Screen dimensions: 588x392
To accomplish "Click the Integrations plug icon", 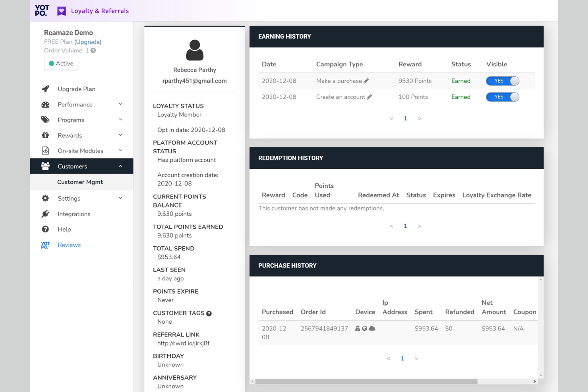I will tap(45, 214).
